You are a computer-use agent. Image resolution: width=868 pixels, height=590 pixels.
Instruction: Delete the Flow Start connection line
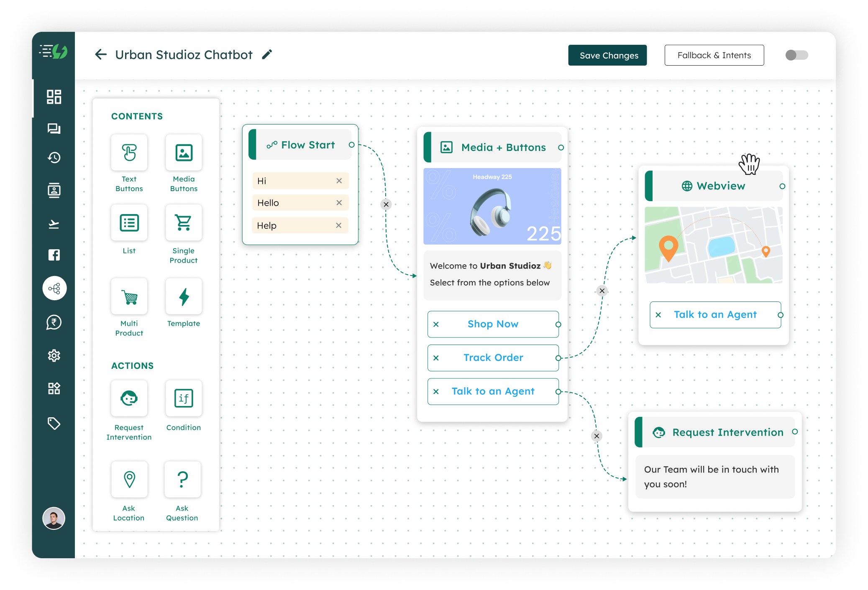(386, 204)
